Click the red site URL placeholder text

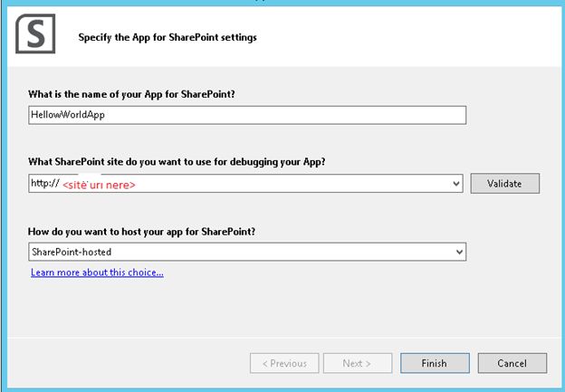100,184
